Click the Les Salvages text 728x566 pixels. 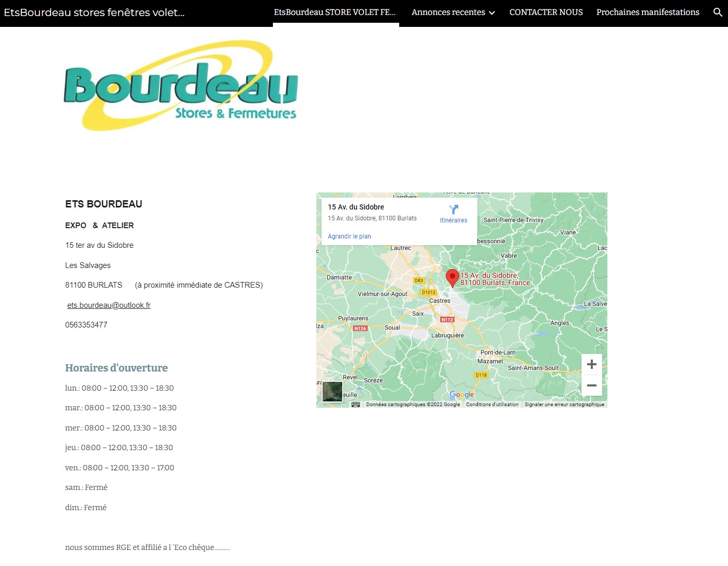(x=88, y=265)
